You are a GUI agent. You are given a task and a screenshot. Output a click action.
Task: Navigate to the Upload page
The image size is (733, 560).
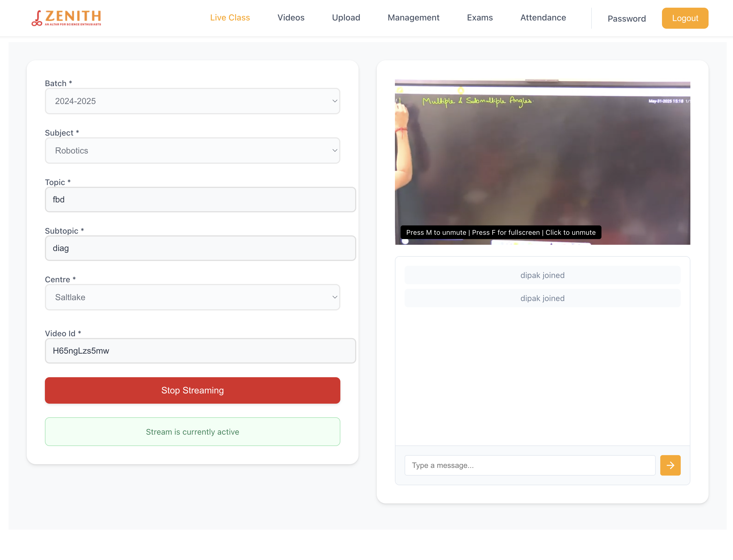[346, 18]
